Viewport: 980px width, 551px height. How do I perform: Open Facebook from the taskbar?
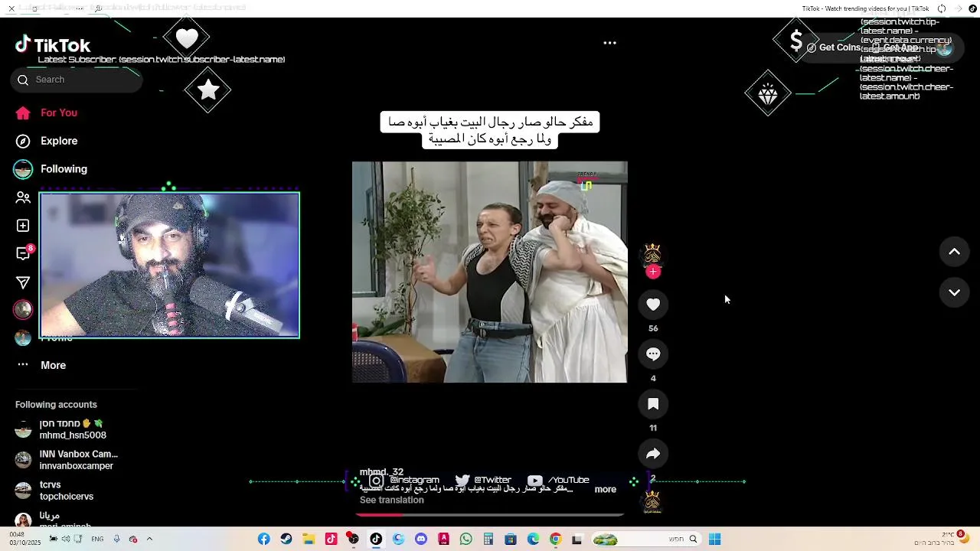click(x=263, y=540)
